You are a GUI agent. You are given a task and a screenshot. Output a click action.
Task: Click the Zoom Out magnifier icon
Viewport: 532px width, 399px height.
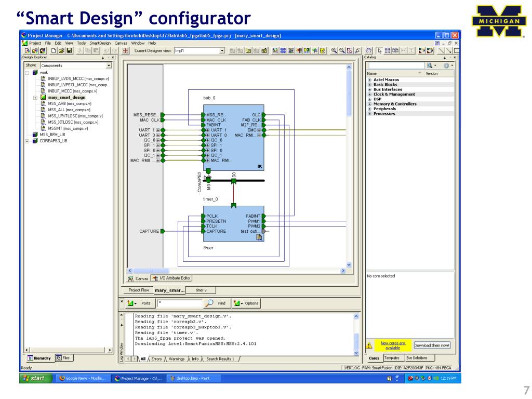342,50
